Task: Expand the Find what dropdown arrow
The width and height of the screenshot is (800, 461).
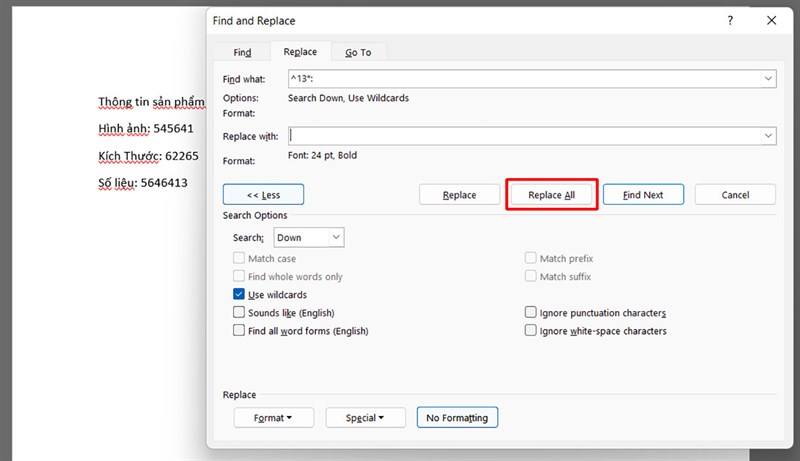Action: pyautogui.click(x=768, y=79)
